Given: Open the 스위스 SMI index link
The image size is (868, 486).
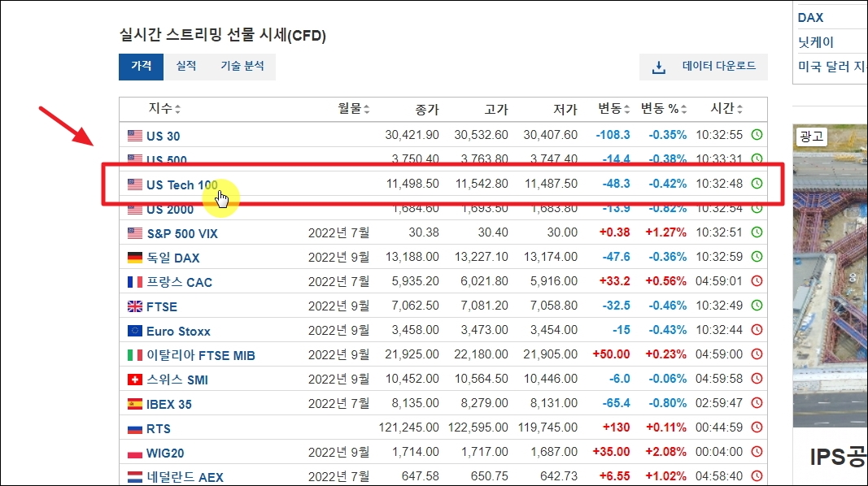Looking at the screenshot, I should pyautogui.click(x=177, y=380).
